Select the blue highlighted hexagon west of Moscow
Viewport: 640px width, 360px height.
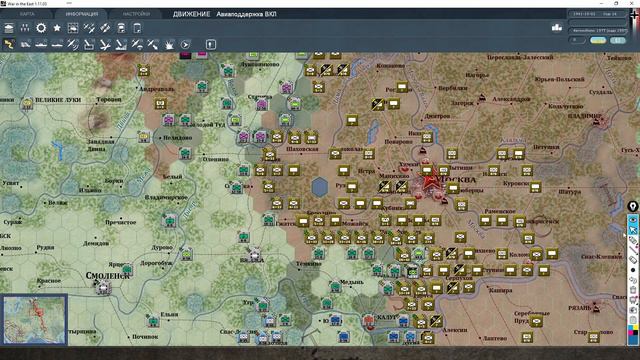(x=320, y=187)
